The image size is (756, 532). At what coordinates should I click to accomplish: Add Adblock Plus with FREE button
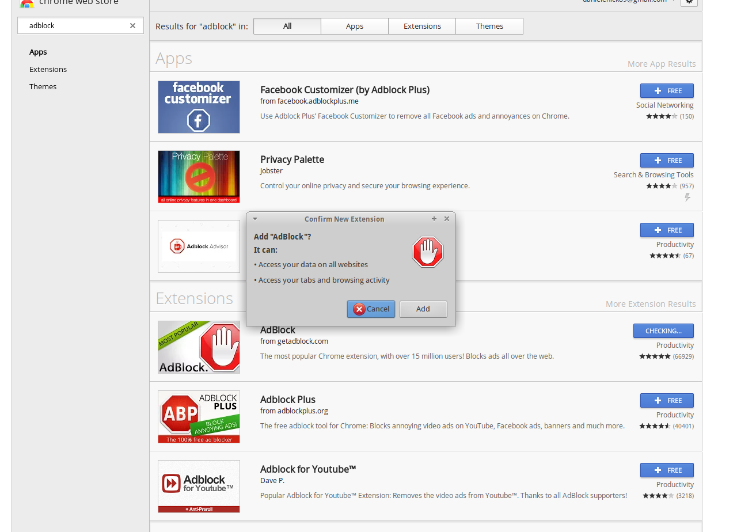pyautogui.click(x=667, y=401)
